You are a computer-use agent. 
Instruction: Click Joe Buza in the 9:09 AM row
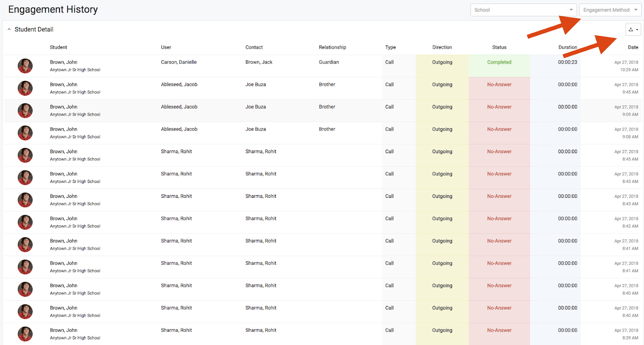click(256, 107)
